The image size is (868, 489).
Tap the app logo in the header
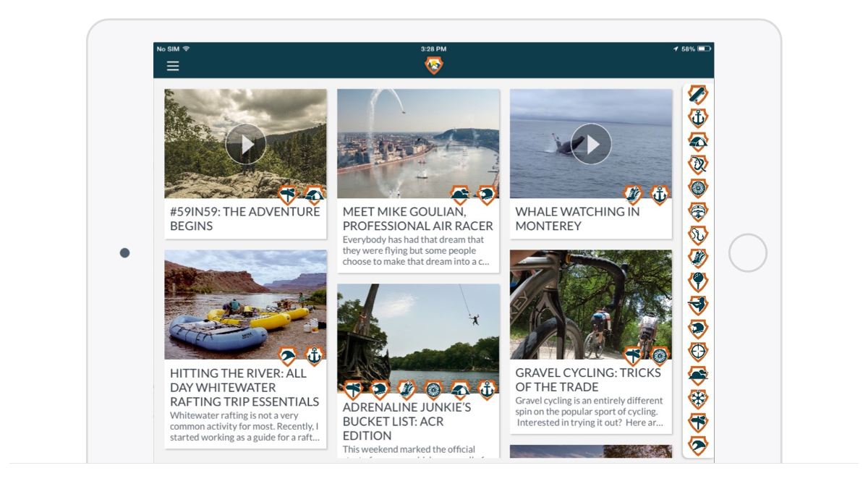pyautogui.click(x=434, y=66)
